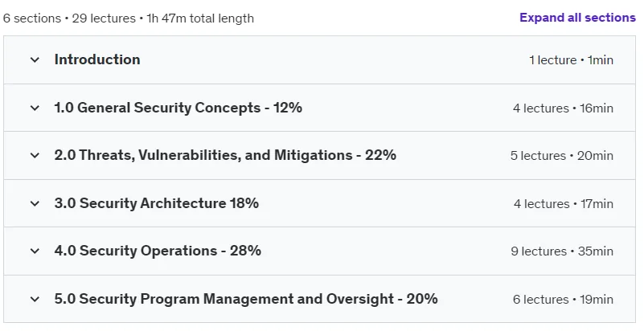Select the Introduction section title
This screenshot has width=644, height=331.
97,59
